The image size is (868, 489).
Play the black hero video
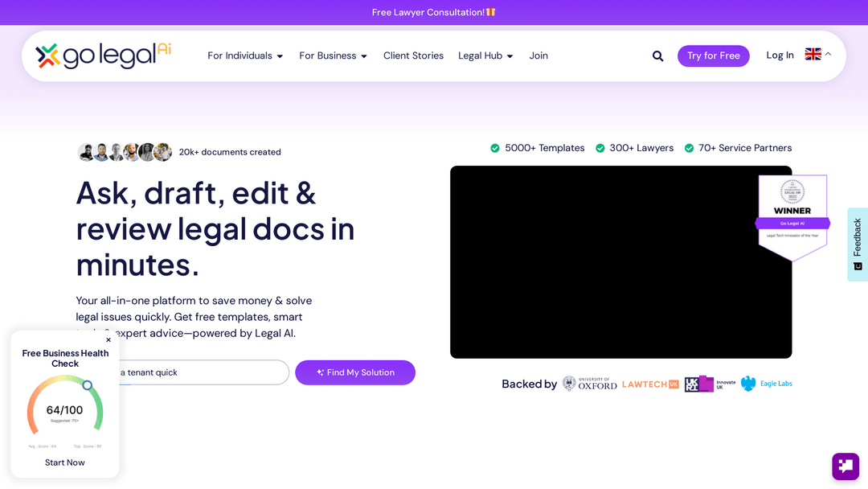[x=621, y=262]
